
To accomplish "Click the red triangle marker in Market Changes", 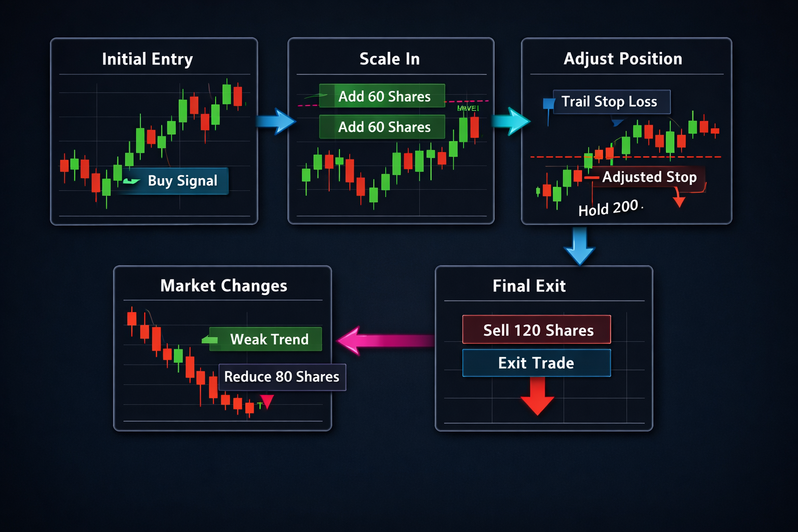I will (267, 402).
